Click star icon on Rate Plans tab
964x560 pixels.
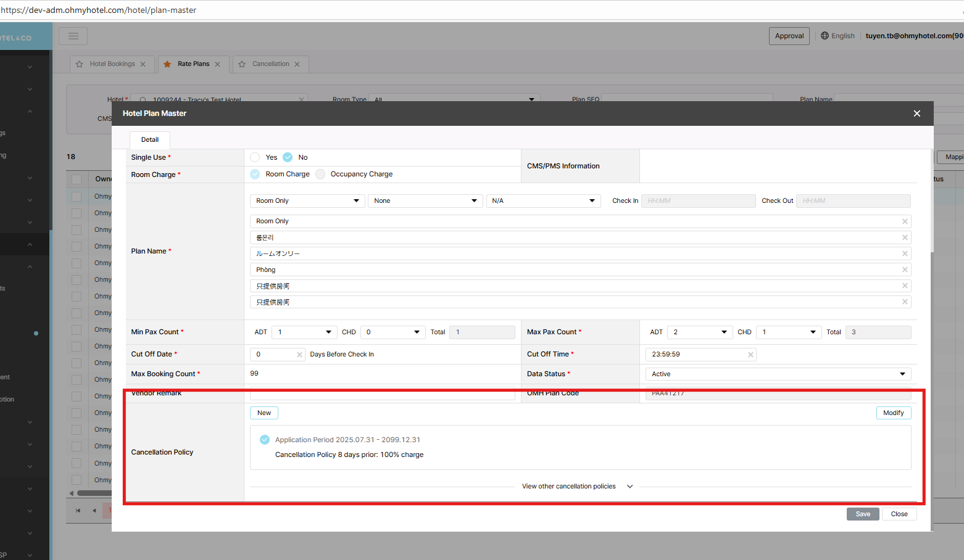click(x=167, y=64)
